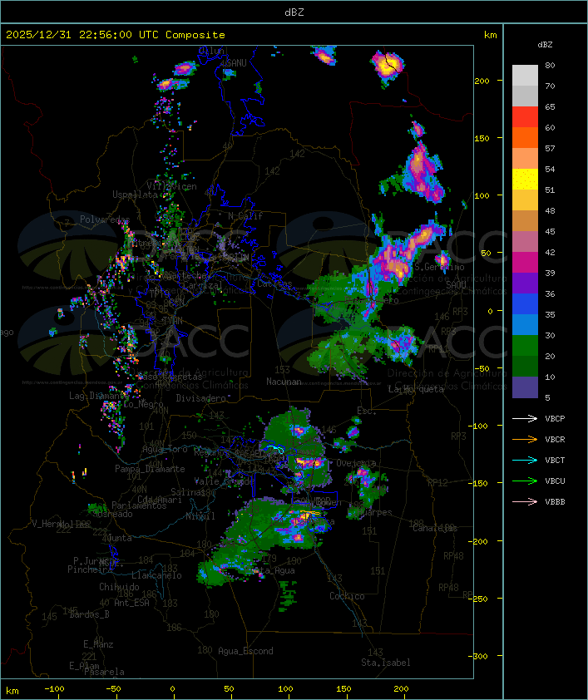The width and height of the screenshot is (588, 700).
Task: Click the VBCP legend label
Action: tap(555, 418)
